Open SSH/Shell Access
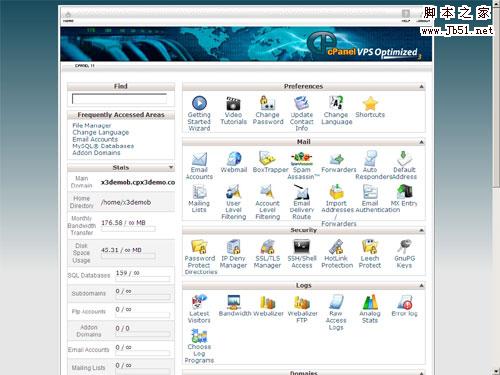 [x=302, y=247]
